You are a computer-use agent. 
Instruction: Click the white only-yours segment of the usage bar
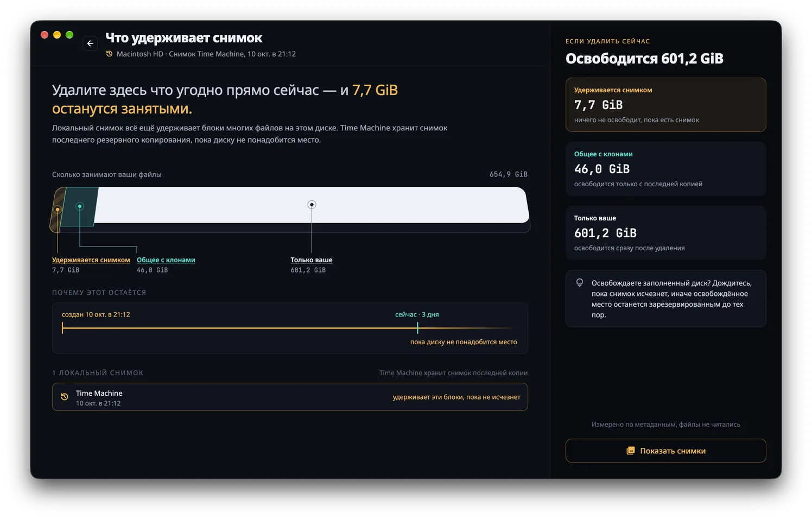(312, 205)
